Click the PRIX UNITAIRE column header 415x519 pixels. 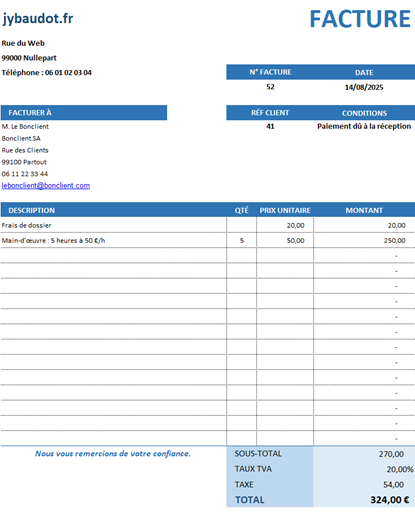285,210
